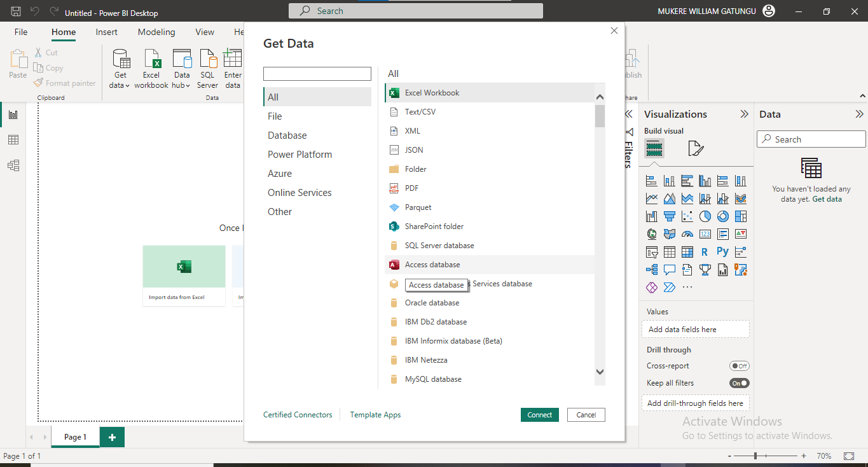Add an R script visual
868x467 pixels.
pos(705,252)
